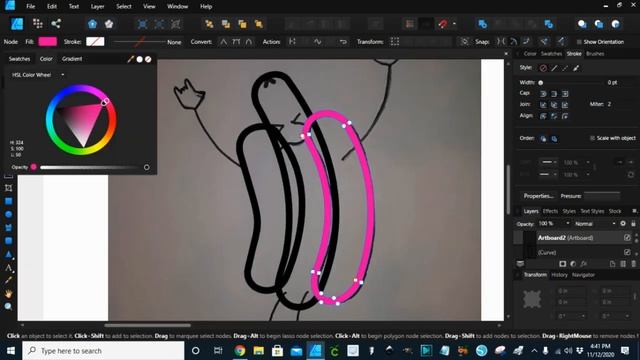This screenshot has height=360, width=640.
Task: Open the Normal blend mode dropdown
Action: 595,224
